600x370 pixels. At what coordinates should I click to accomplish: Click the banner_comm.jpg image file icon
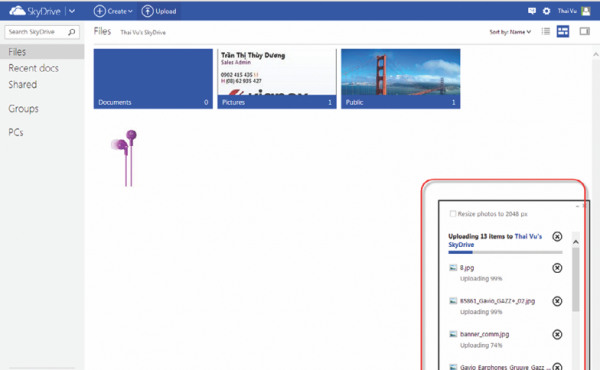(453, 334)
